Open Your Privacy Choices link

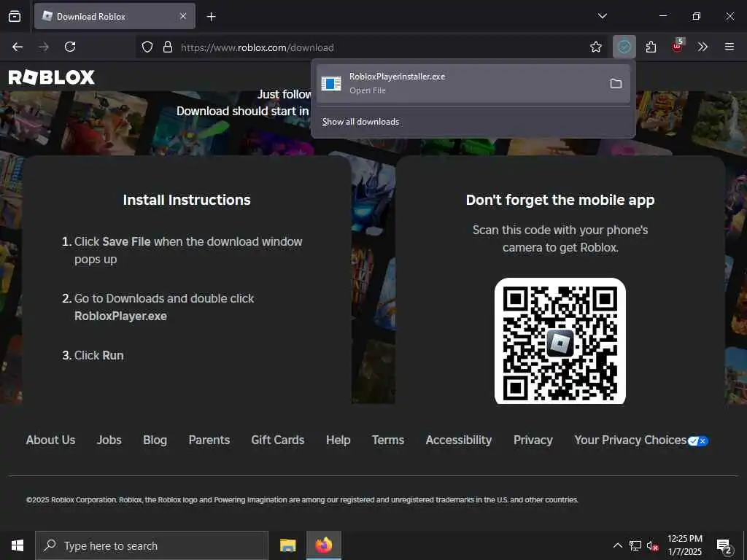pyautogui.click(x=630, y=440)
